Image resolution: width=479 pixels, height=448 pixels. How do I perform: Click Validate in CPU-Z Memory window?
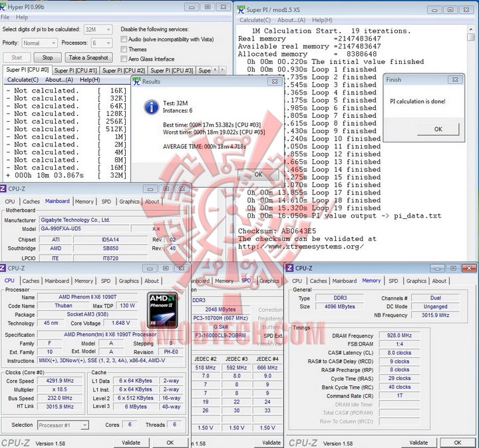tap(418, 443)
